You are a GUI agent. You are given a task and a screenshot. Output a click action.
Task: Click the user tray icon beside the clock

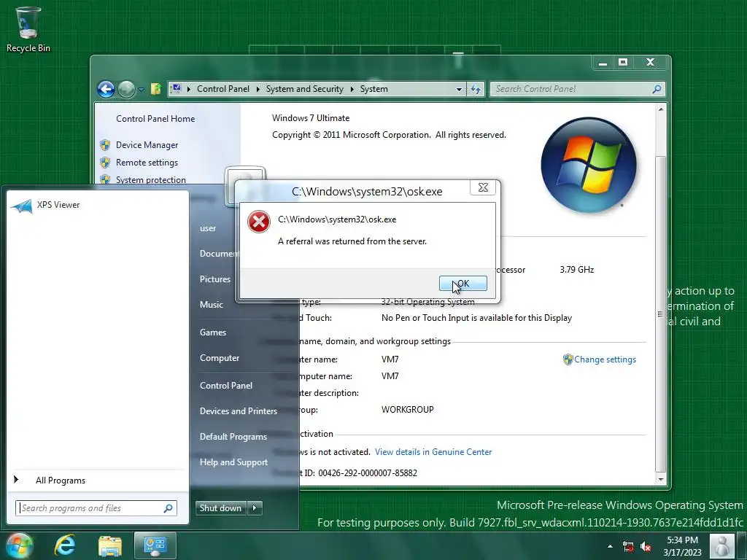(x=721, y=545)
